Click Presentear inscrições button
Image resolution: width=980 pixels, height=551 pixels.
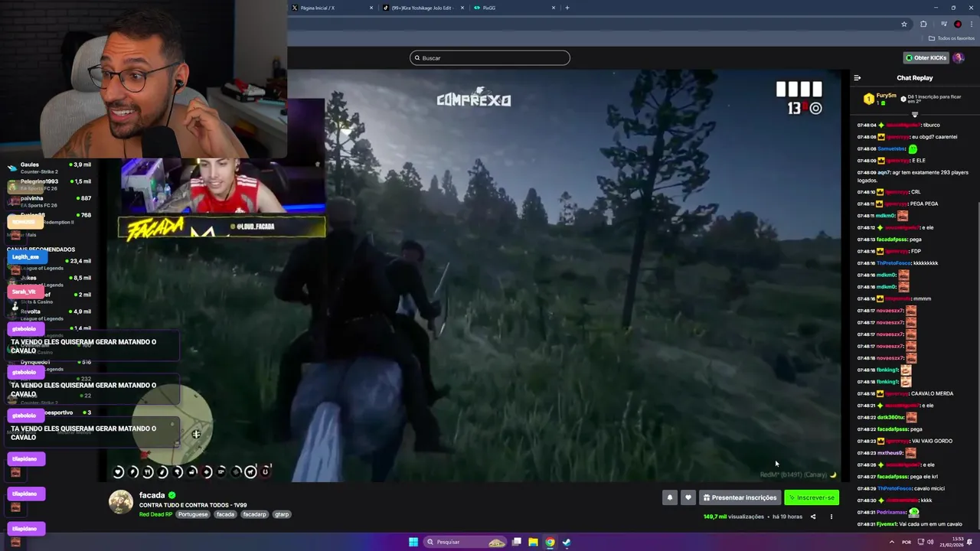point(740,497)
